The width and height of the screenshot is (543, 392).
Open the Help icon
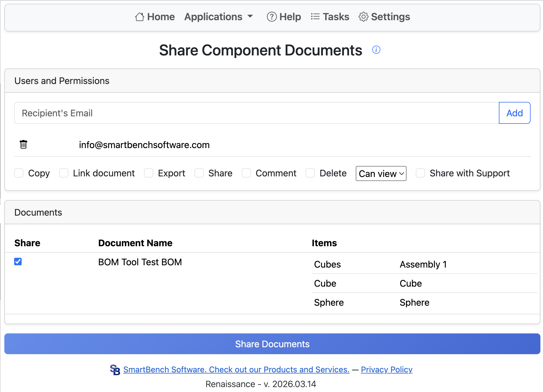coord(271,17)
